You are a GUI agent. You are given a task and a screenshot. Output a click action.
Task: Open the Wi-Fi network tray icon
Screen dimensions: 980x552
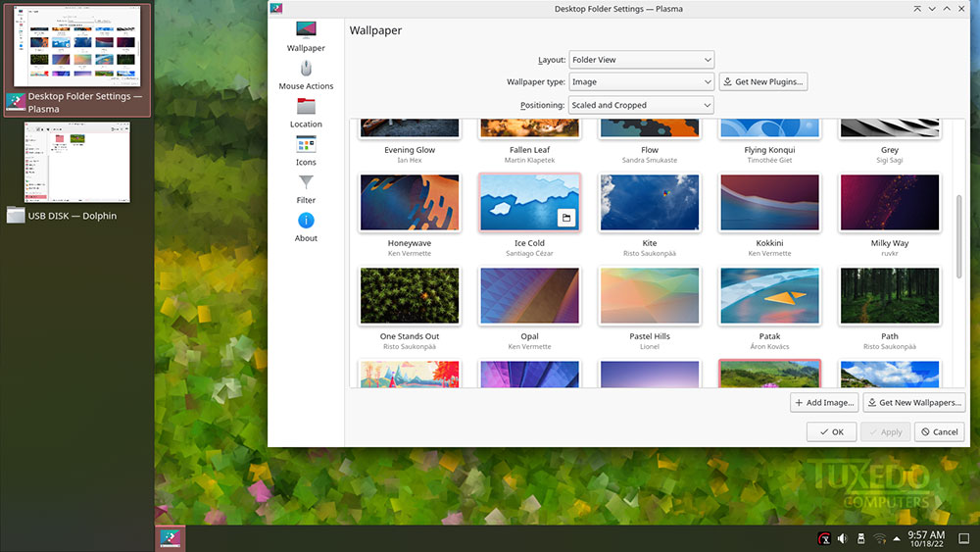(x=879, y=538)
